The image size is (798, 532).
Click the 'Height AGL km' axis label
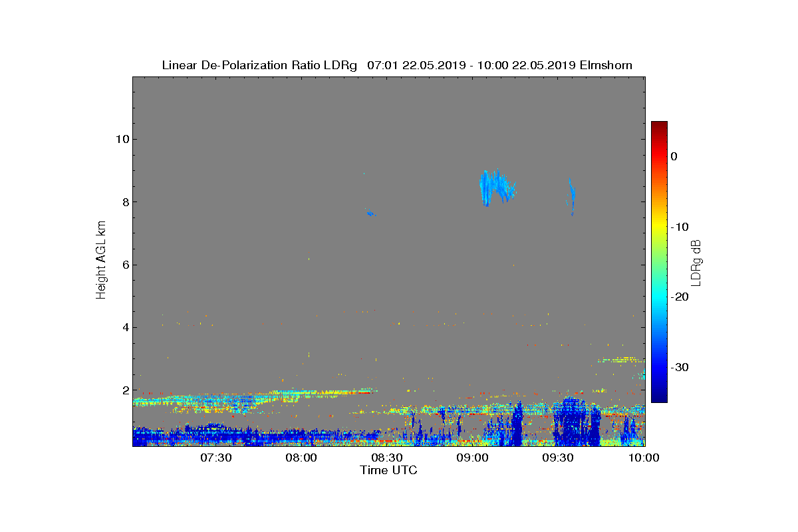coord(101,259)
